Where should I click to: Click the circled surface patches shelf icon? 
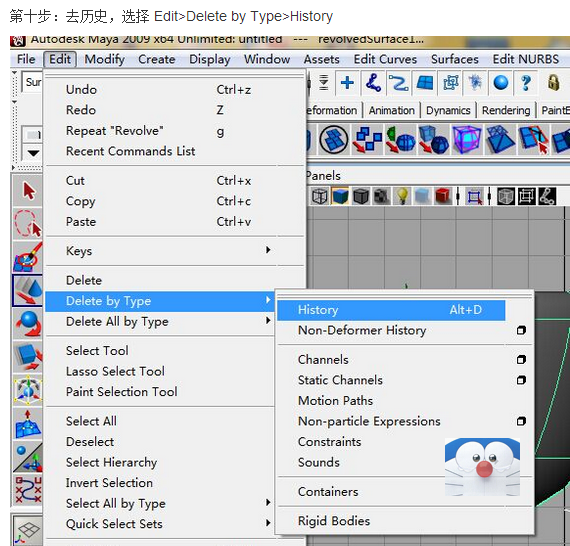pos(334,139)
